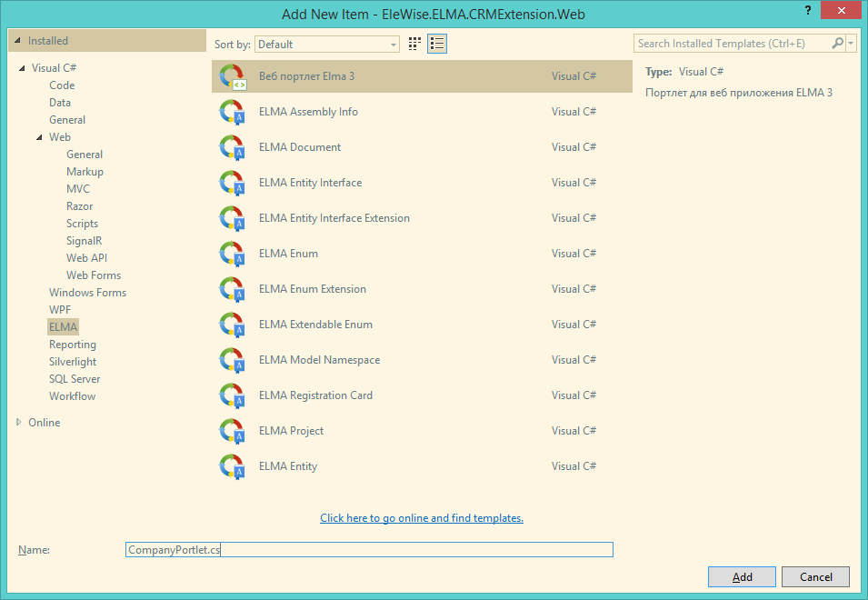Expand the Online category
Screen dimensions: 868x600
[21, 423]
